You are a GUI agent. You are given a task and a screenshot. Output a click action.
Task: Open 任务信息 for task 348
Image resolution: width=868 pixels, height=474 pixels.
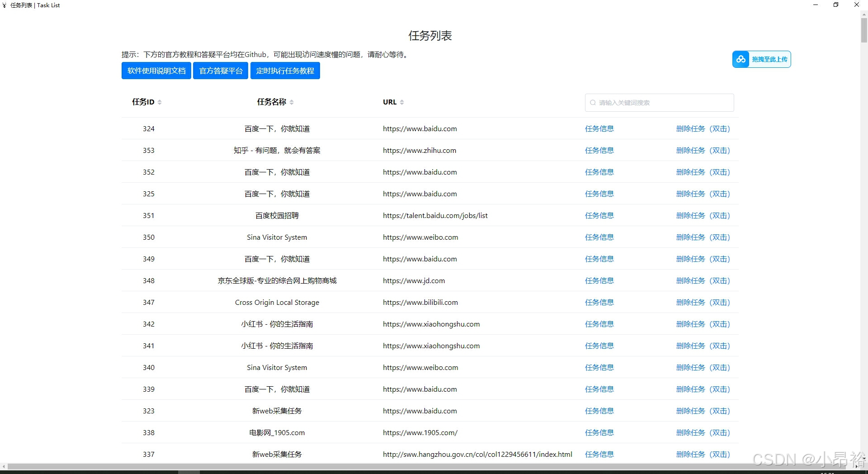click(x=599, y=281)
